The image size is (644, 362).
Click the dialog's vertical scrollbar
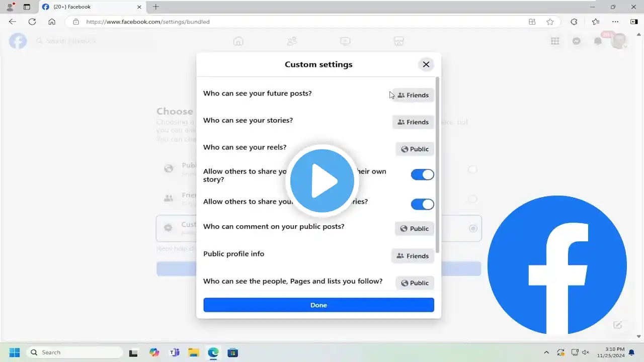tap(437, 165)
